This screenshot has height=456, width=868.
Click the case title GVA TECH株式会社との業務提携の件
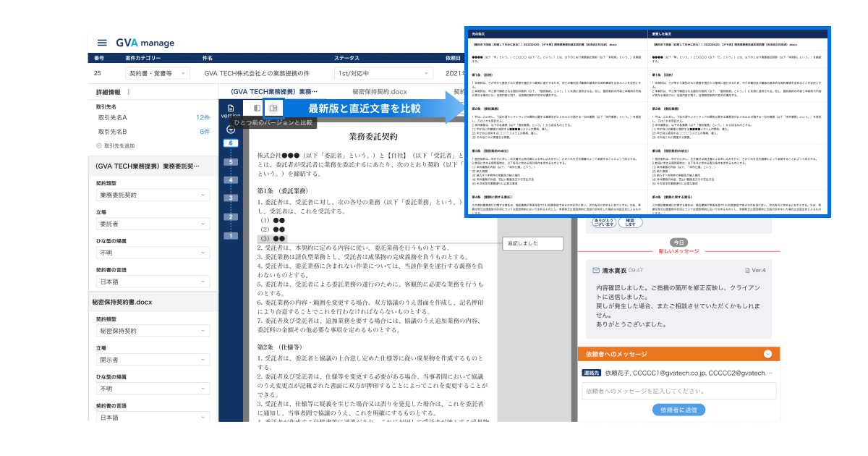[x=257, y=74]
